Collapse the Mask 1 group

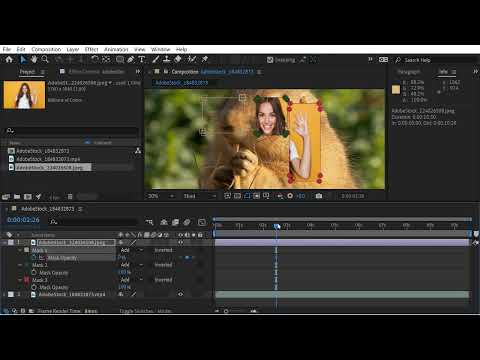(x=20, y=250)
